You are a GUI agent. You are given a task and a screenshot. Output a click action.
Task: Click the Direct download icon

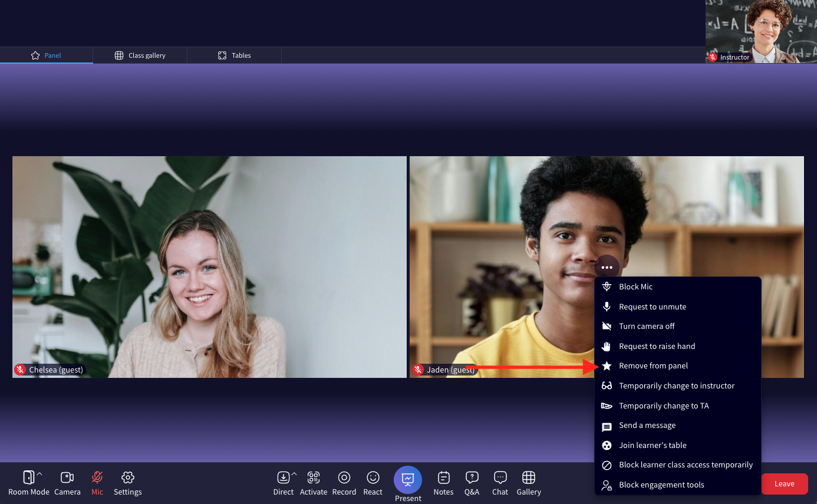click(x=284, y=477)
